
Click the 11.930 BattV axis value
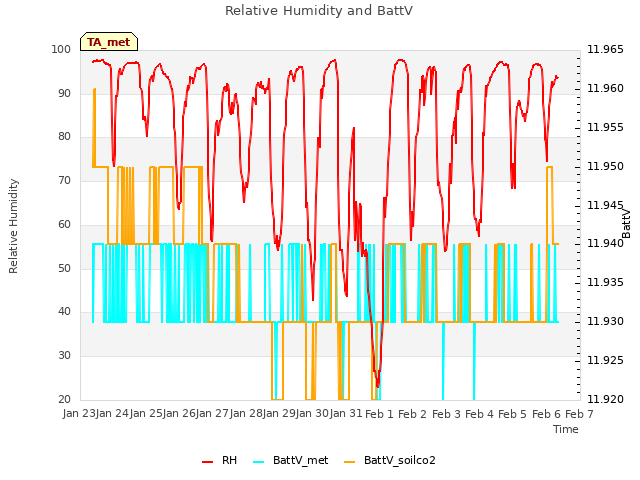pyautogui.click(x=605, y=321)
